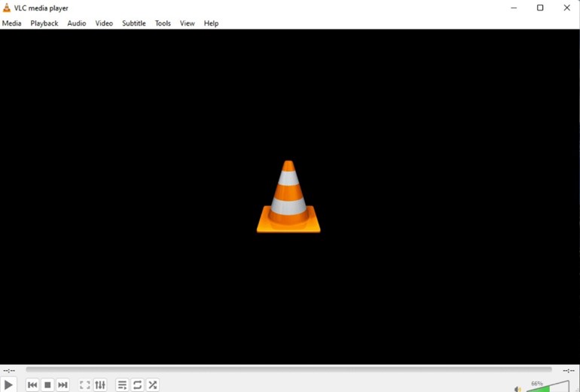Minimize the VLC media player window
This screenshot has height=392, width=580.
click(x=514, y=8)
